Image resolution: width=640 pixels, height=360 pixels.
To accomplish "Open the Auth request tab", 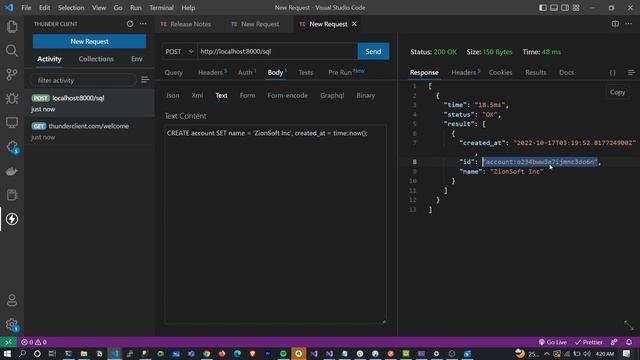I will 247,72.
